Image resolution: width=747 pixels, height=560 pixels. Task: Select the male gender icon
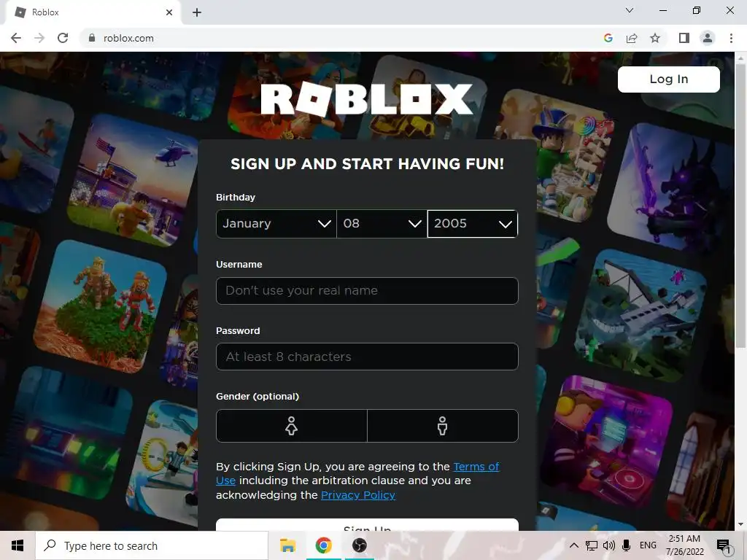(443, 426)
